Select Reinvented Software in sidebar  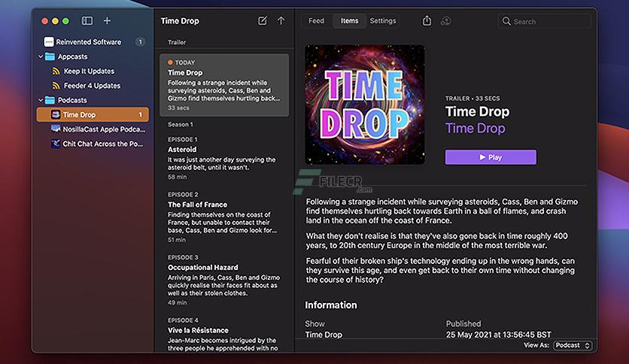[x=93, y=41]
